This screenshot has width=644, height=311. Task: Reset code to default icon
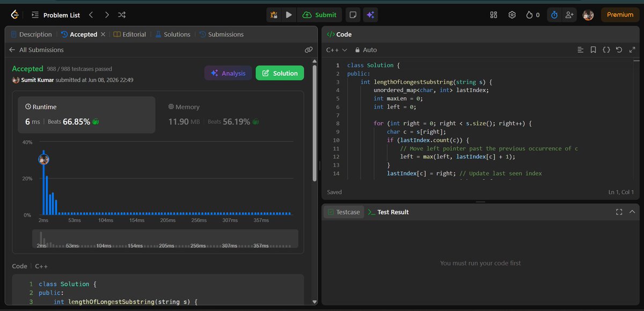click(x=618, y=49)
